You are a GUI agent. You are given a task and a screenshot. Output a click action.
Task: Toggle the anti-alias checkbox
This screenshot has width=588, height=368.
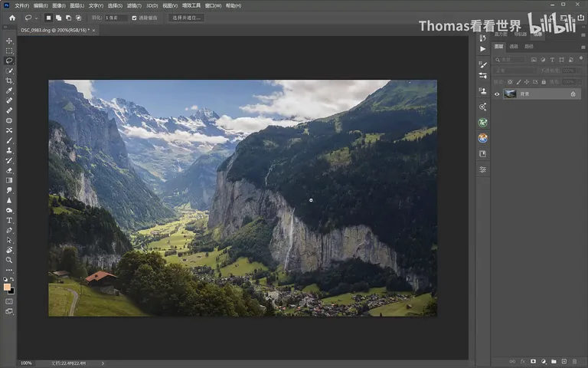pos(134,18)
